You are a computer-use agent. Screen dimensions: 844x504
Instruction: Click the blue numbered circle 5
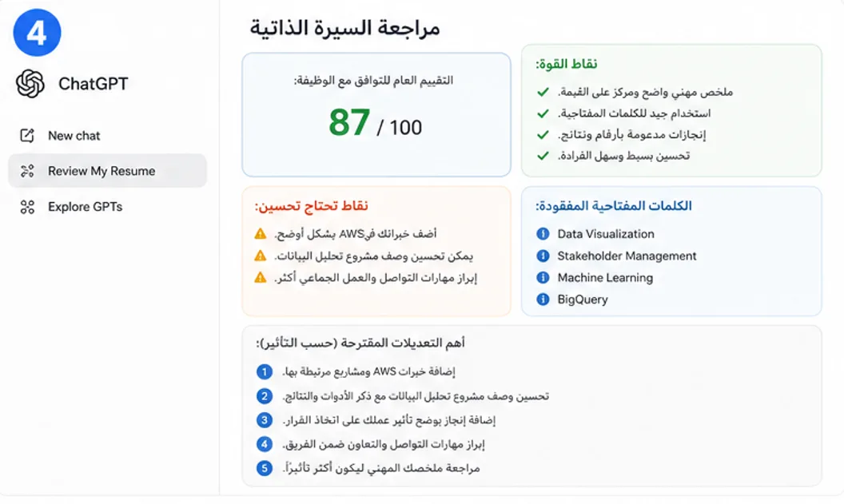pyautogui.click(x=265, y=468)
